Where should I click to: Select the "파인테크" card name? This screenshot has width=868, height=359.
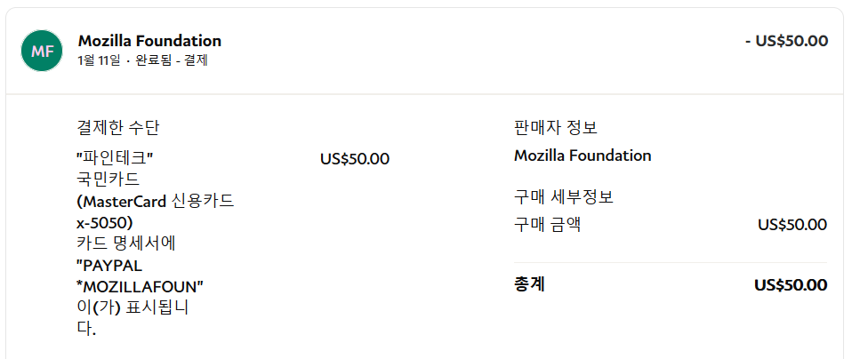[x=114, y=158]
